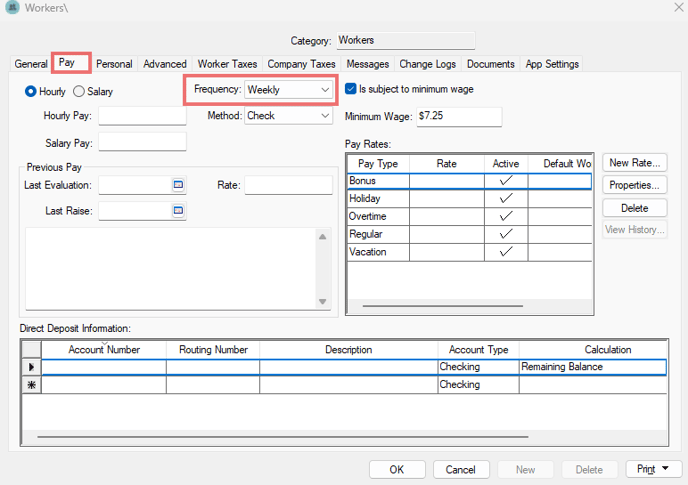Open the Print button dropdown arrow
This screenshot has height=485, width=688.
[665, 469]
